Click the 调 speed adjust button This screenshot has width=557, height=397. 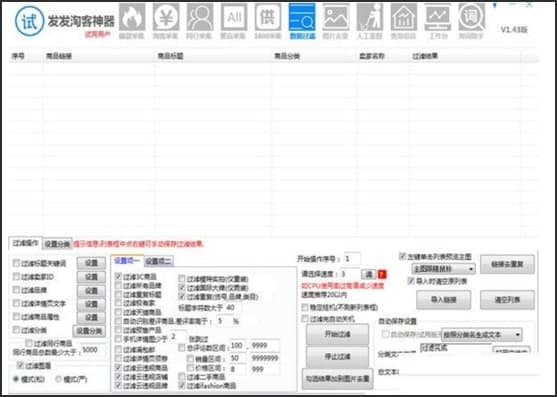point(369,274)
